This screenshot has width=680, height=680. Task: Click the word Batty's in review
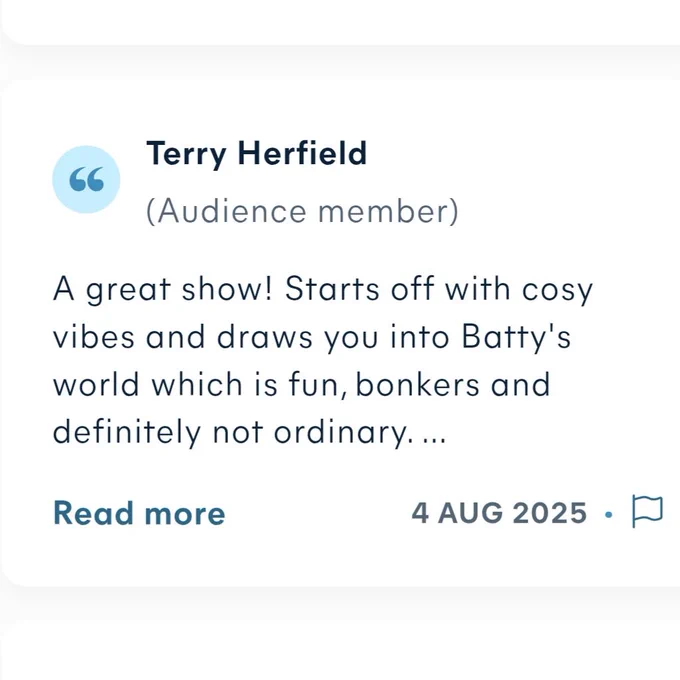click(x=516, y=337)
